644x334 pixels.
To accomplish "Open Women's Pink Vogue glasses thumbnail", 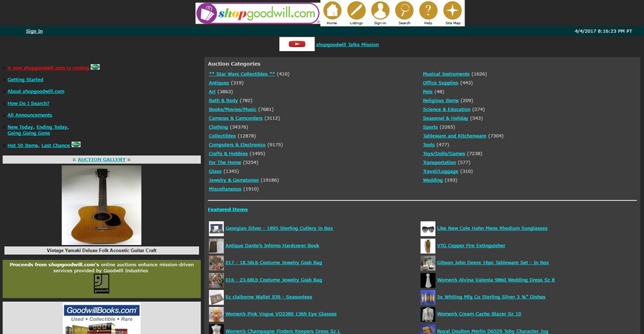I will 216,314.
